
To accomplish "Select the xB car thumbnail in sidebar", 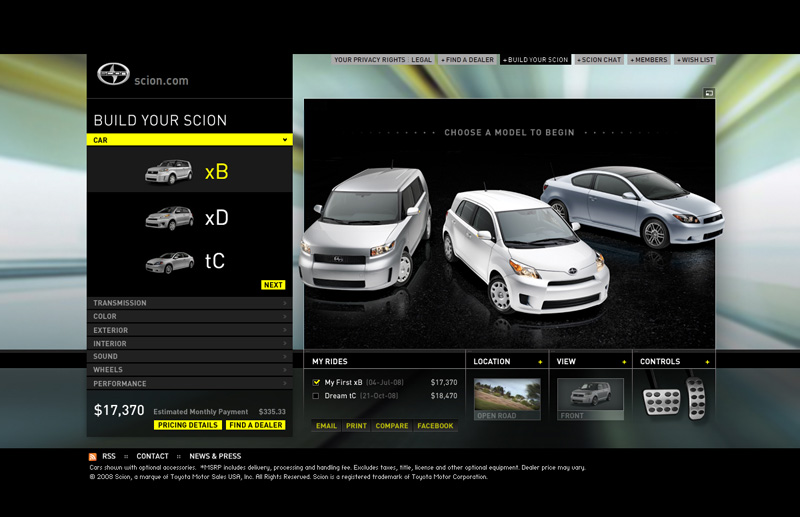I will 168,171.
